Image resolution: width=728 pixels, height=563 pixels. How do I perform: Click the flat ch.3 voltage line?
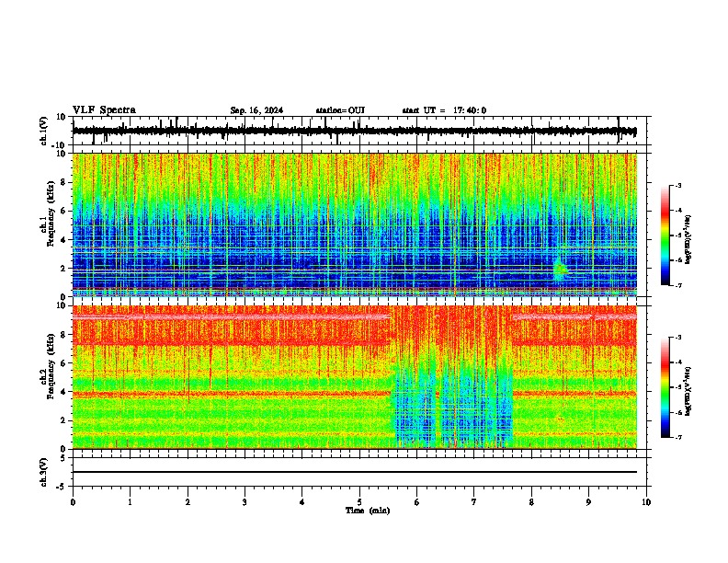pos(355,472)
